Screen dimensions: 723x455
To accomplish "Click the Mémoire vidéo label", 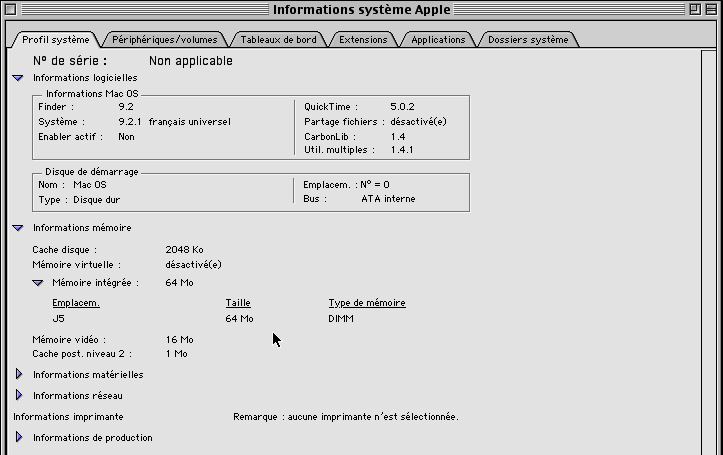I will pyautogui.click(x=69, y=340).
